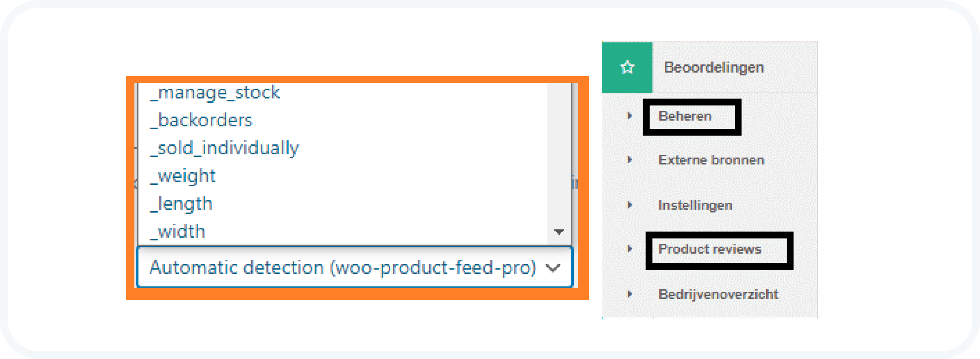Open the Automatic detection dropdown
Viewport: 980px width, 359px height.
pos(342,268)
